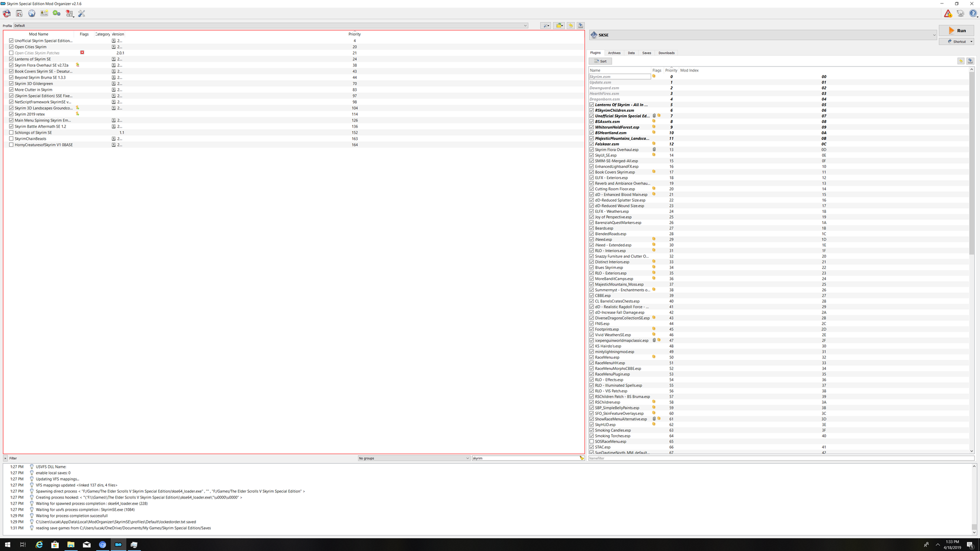Viewport: 980px width, 551px height.
Task: Click the Update check icon beside the warning
Action: coord(961,14)
